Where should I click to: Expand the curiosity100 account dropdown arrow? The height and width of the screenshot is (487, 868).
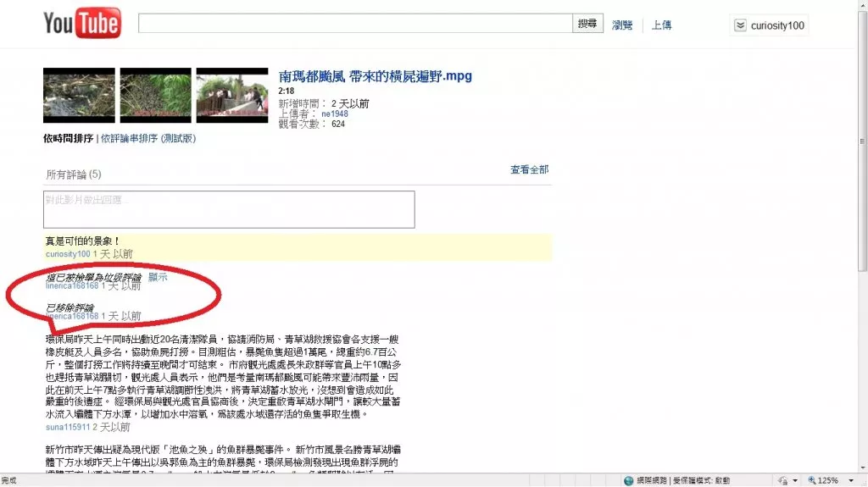[x=740, y=25]
